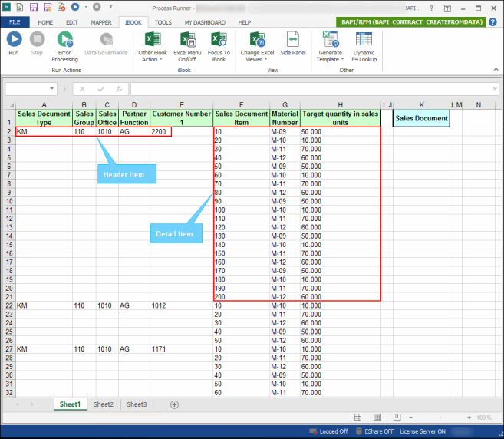Click License Server ON status

tap(423, 431)
